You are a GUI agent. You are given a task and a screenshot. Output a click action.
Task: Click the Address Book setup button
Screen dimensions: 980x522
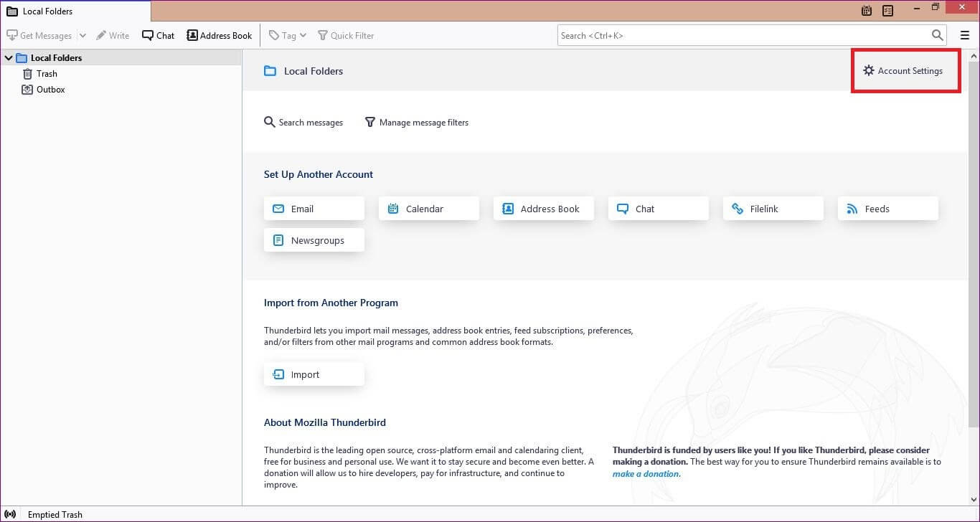[544, 209]
